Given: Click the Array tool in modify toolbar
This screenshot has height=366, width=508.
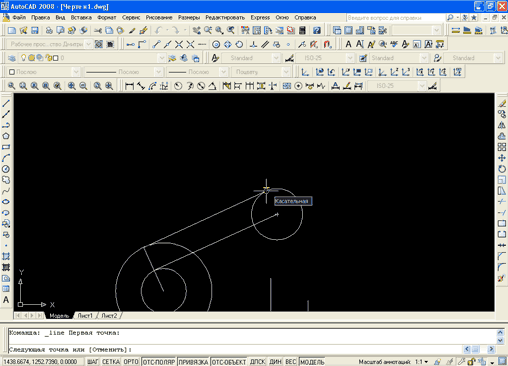Looking at the screenshot, I should point(502,147).
